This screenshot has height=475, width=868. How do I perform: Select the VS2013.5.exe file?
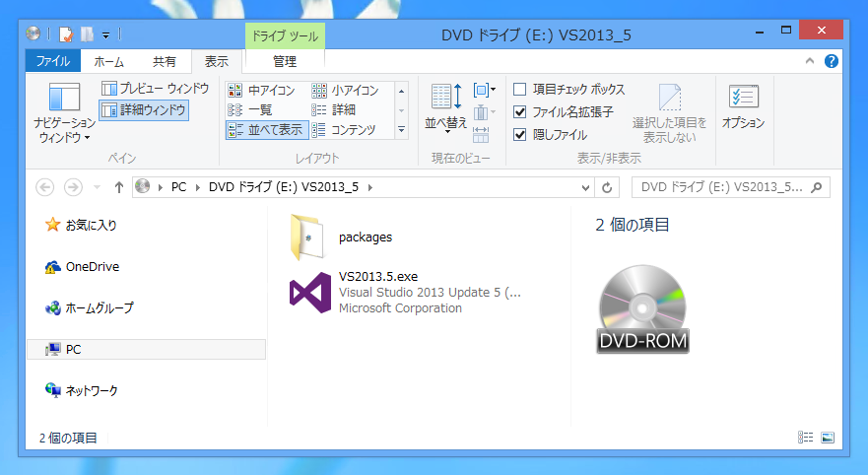405,293
